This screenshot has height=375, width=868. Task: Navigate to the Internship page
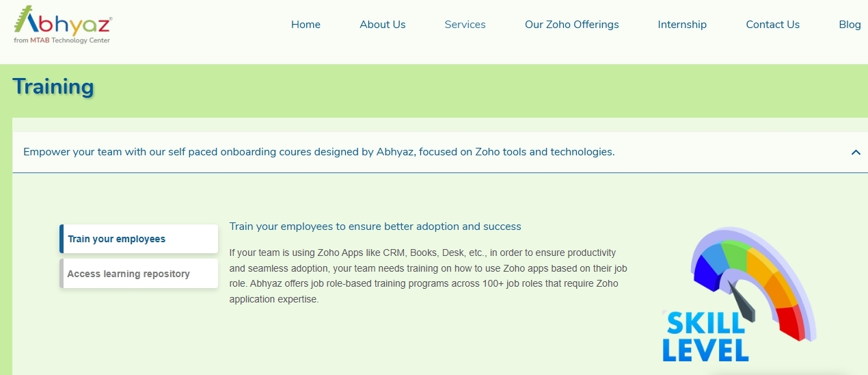[682, 25]
